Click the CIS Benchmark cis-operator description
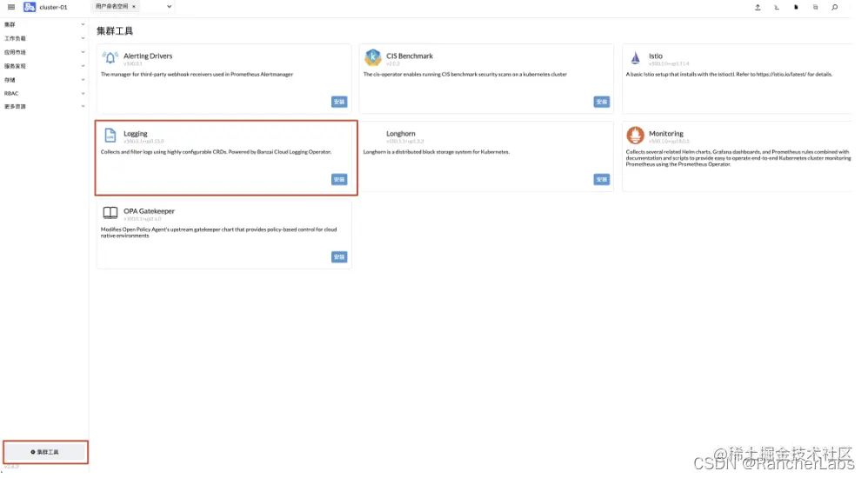Viewport: 868px width, 478px height. tap(465, 74)
